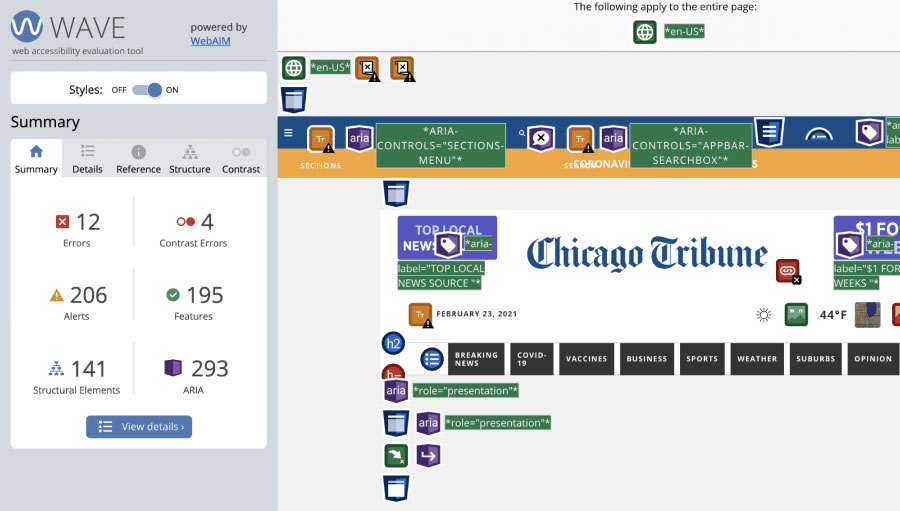900x511 pixels.
Task: Click the 44°F temperature reading
Action: coord(833,315)
